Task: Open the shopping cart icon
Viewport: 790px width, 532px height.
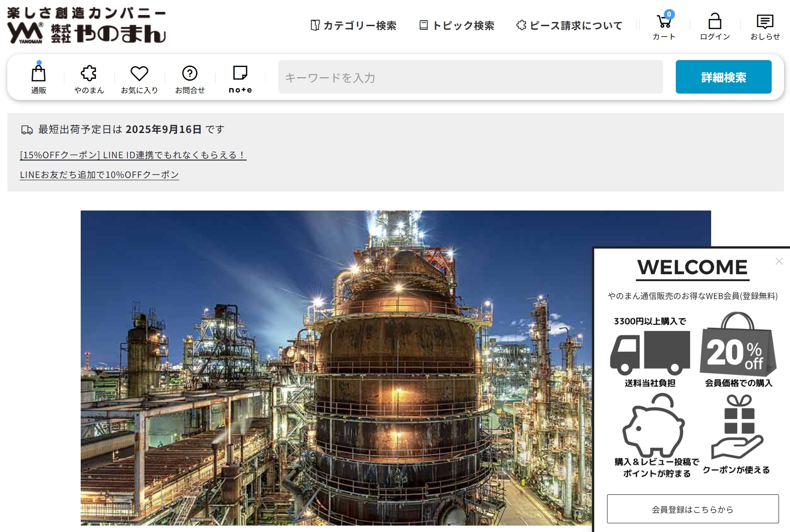Action: point(664,22)
